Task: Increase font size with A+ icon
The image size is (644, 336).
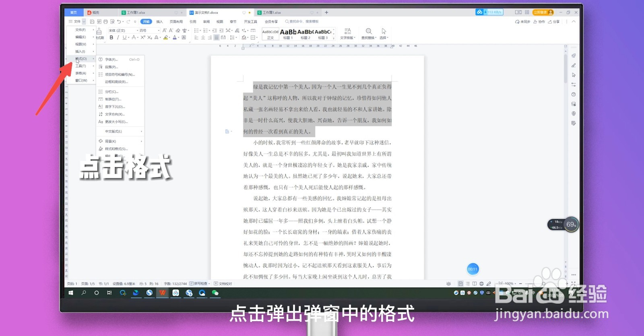Action: [164, 30]
